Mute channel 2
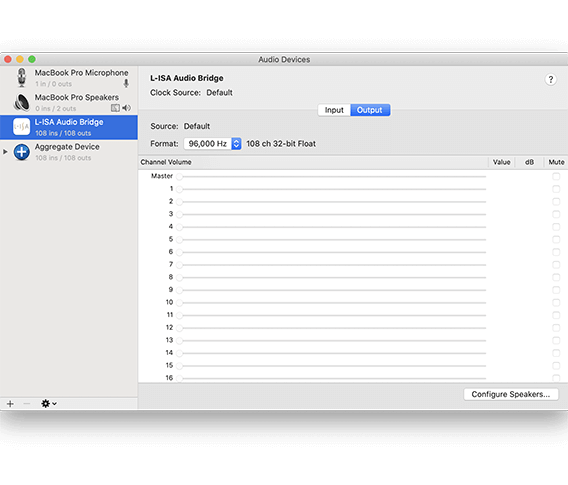The width and height of the screenshot is (568, 485). tap(556, 202)
